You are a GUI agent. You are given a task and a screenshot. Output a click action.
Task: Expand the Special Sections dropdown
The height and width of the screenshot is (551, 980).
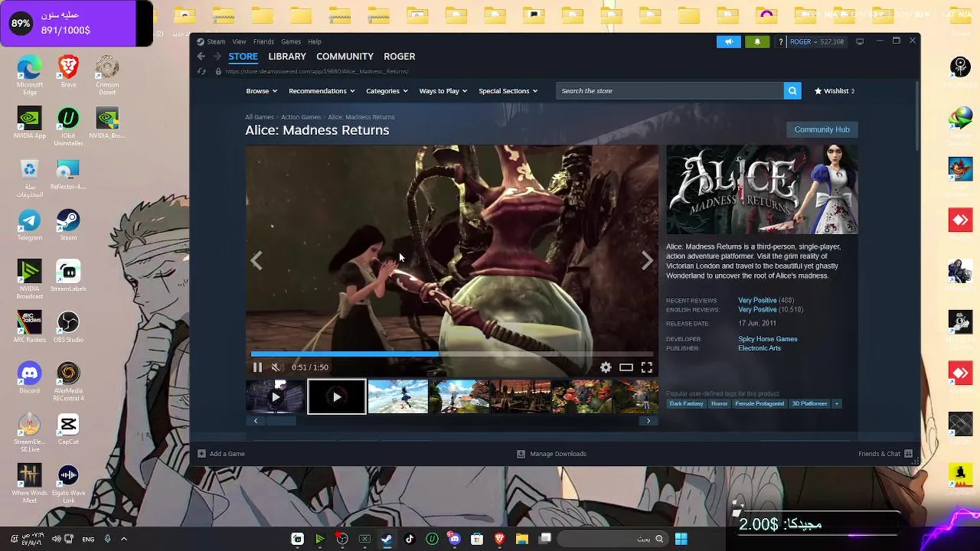coord(508,91)
